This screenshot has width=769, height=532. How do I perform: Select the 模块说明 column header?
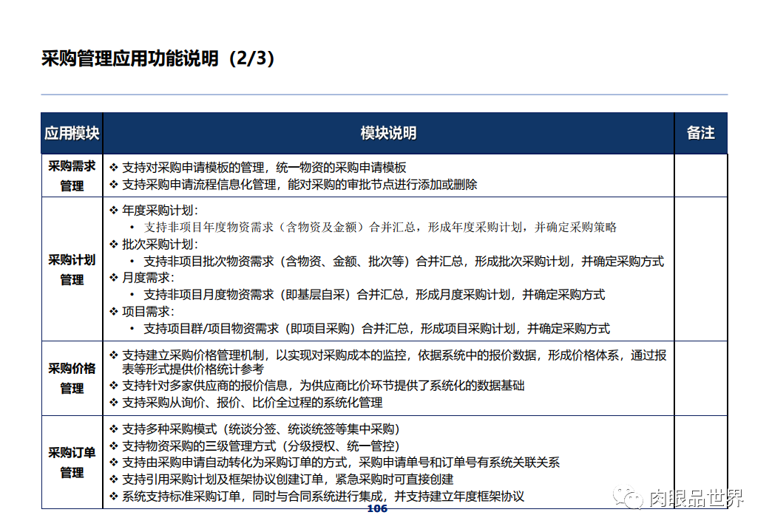pyautogui.click(x=387, y=133)
